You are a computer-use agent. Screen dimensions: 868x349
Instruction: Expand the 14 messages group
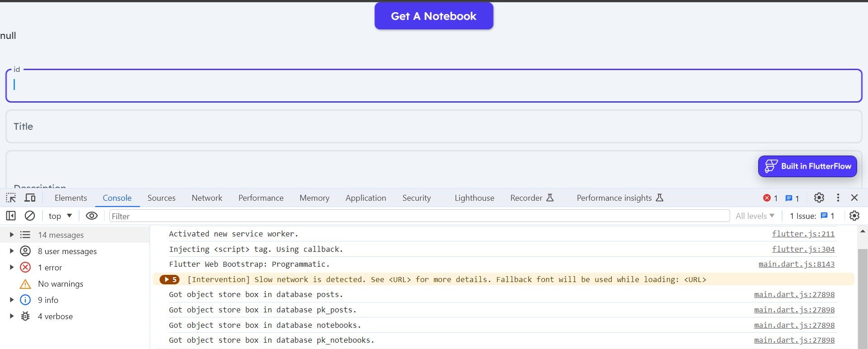12,235
